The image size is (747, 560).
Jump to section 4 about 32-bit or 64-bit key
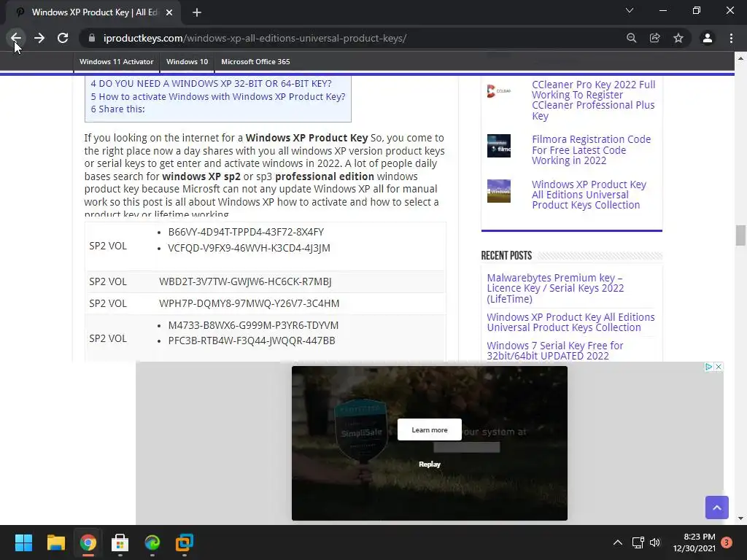[x=211, y=83]
